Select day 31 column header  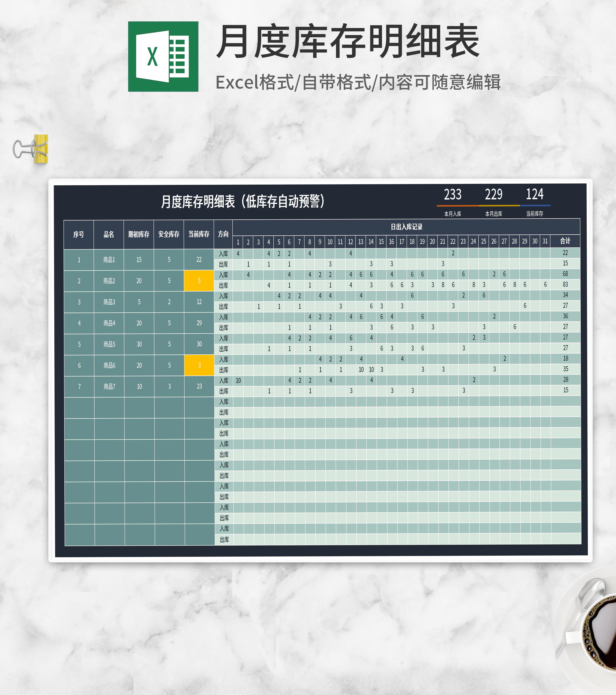[545, 241]
